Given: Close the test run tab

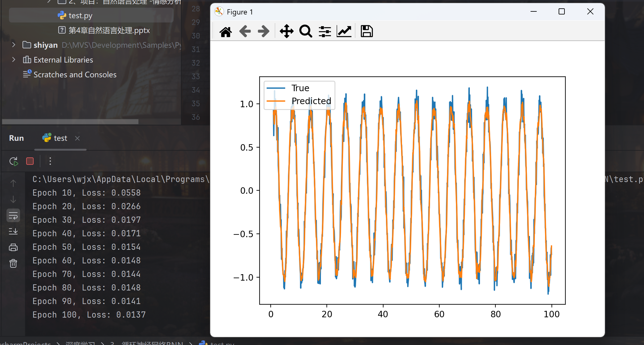Looking at the screenshot, I should [77, 138].
